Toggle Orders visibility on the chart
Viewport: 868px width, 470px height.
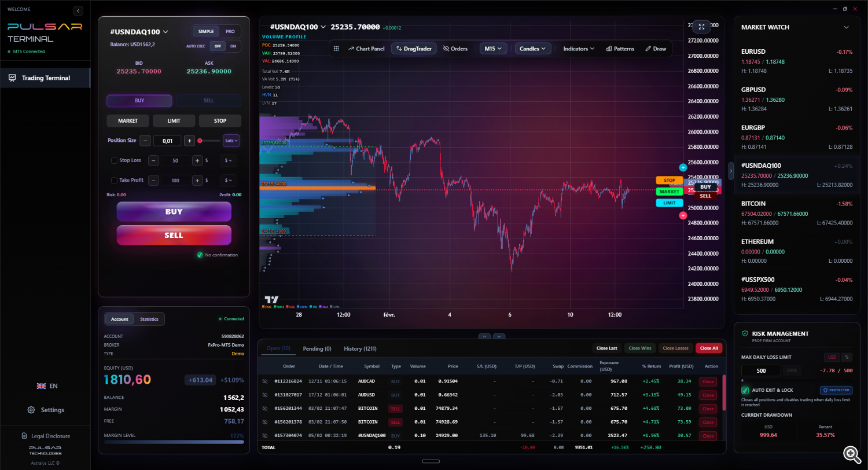(455, 49)
